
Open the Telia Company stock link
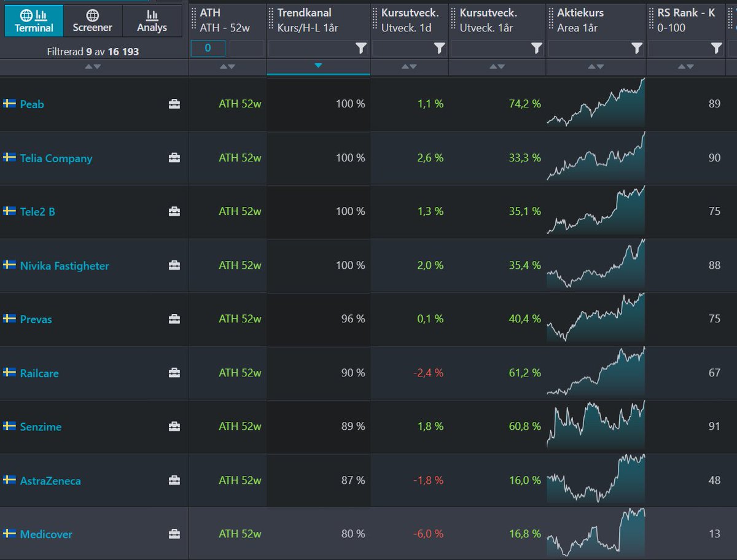point(56,158)
